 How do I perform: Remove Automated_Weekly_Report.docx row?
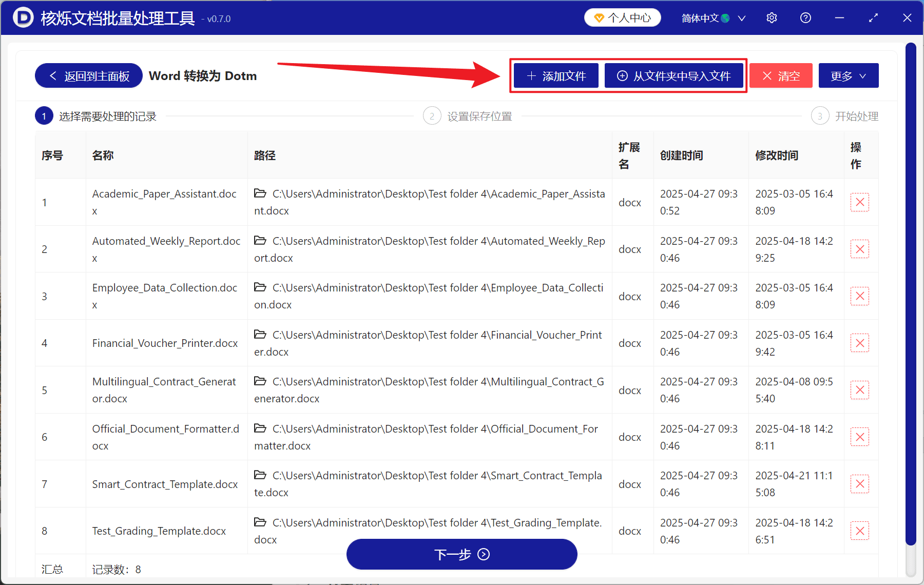coord(860,249)
